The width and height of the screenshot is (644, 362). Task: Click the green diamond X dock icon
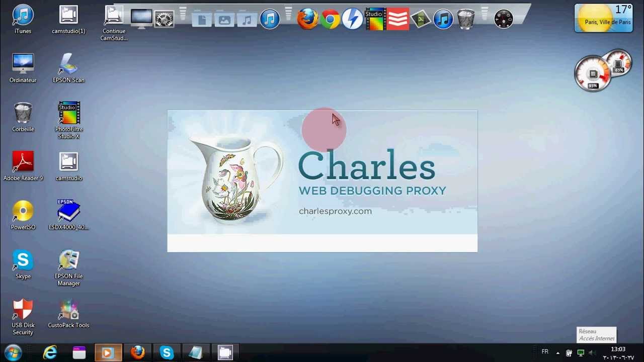tap(421, 20)
